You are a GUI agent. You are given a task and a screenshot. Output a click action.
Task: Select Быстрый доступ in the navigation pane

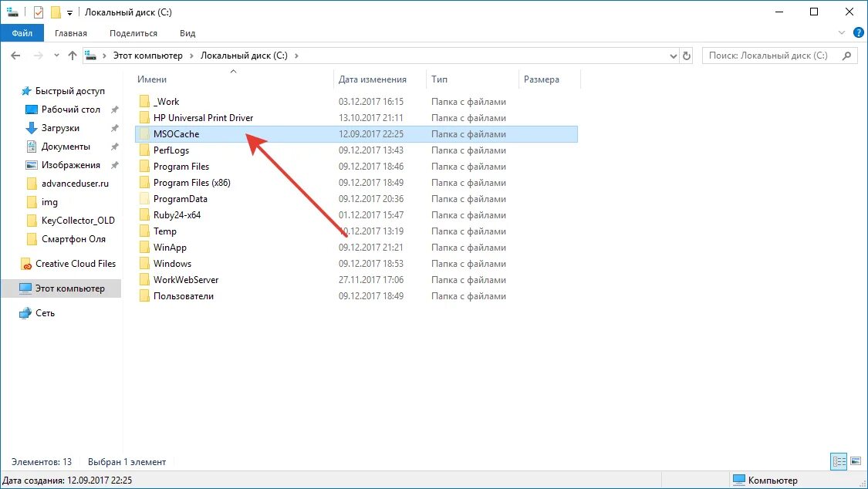pyautogui.click(x=69, y=91)
